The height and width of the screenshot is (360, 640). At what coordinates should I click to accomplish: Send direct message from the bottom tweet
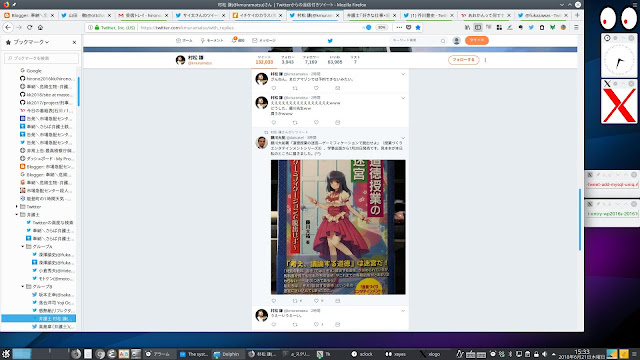(337, 324)
